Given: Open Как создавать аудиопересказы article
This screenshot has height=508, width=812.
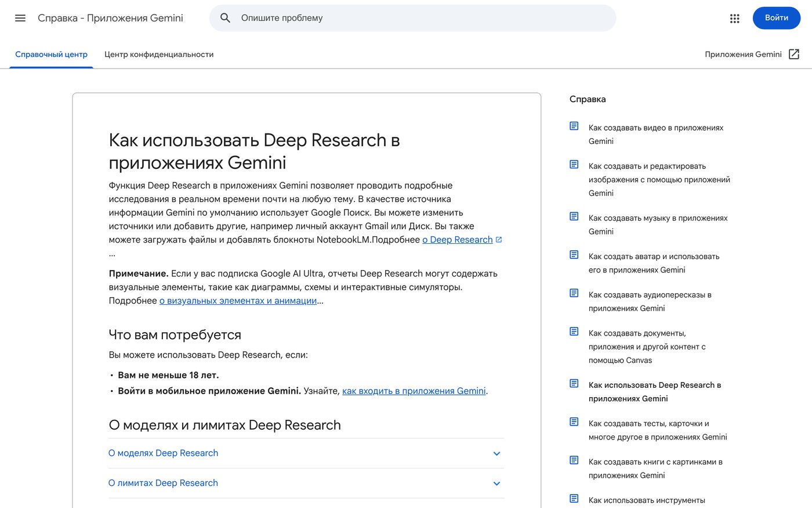Looking at the screenshot, I should (x=650, y=301).
